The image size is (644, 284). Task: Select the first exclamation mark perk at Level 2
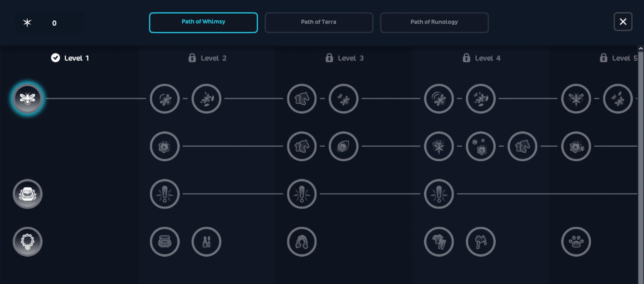[165, 194]
